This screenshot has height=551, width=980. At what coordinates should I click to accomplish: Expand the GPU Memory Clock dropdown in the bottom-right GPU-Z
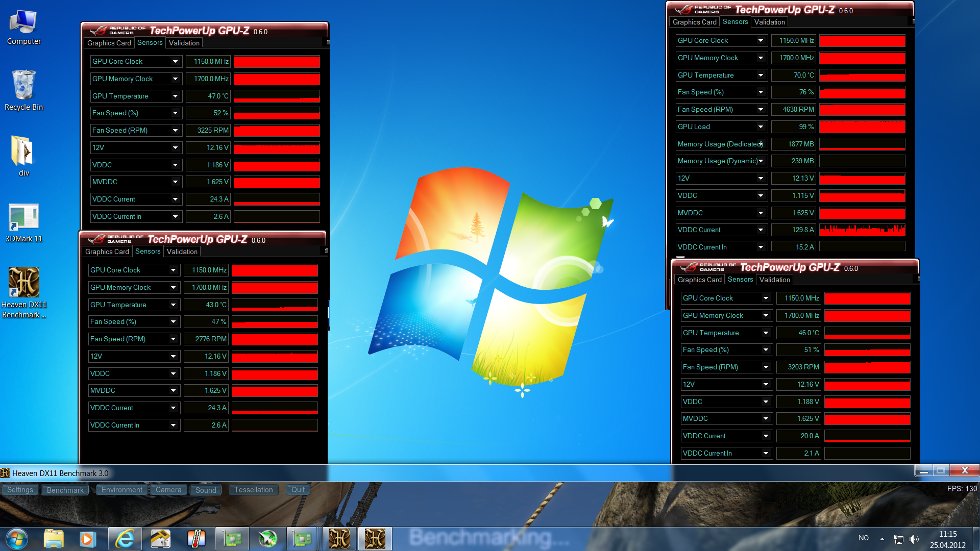click(766, 315)
